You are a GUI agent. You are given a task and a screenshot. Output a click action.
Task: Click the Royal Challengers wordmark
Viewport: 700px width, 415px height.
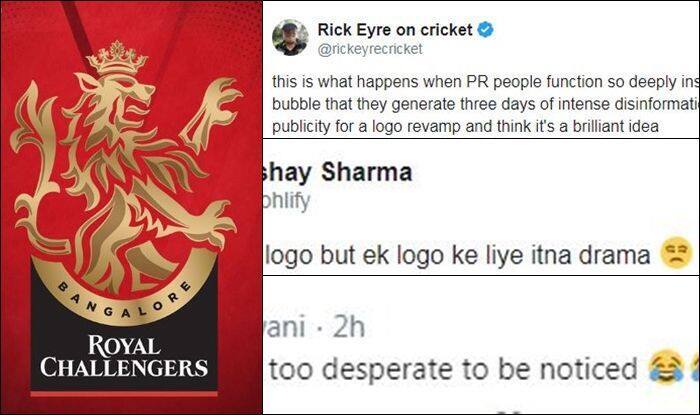pos(124,357)
